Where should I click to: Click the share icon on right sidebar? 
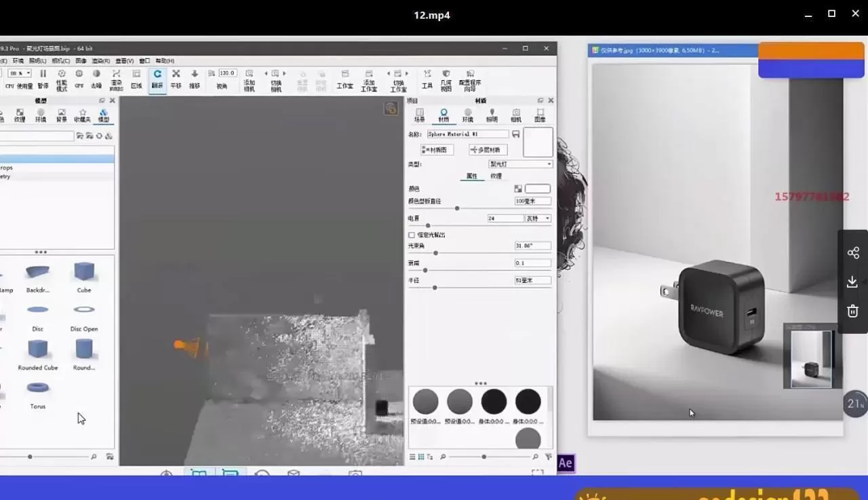(852, 253)
